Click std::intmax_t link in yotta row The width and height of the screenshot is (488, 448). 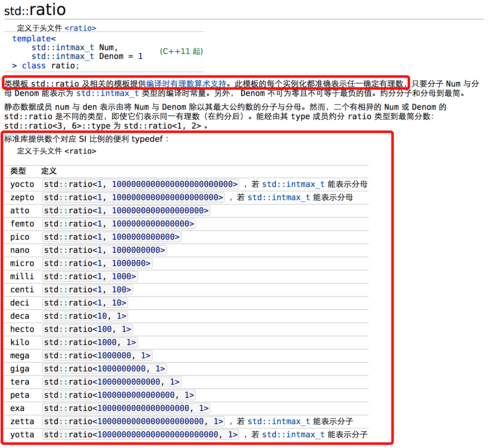pos(293,435)
